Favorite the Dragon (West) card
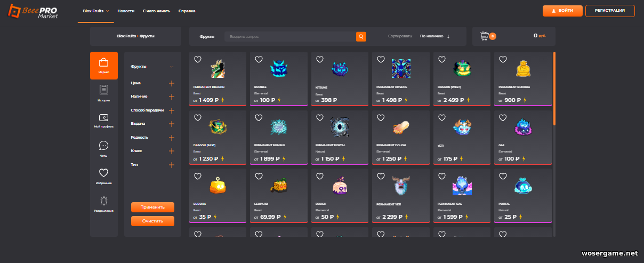The image size is (644, 263). (441, 59)
